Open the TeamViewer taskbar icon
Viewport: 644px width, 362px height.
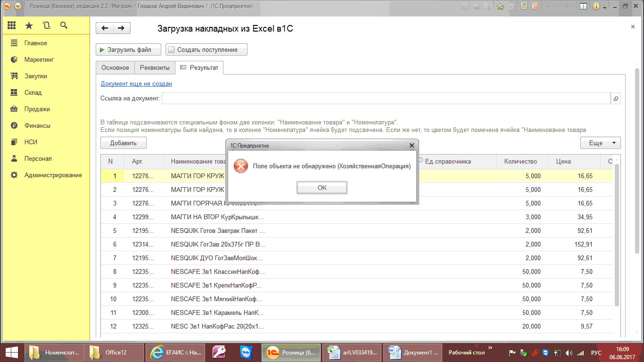click(x=247, y=352)
